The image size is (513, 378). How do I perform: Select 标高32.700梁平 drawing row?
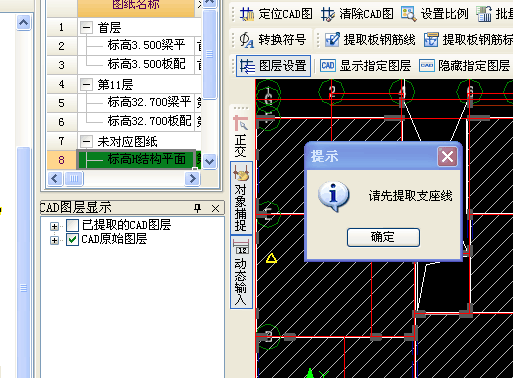click(137, 103)
